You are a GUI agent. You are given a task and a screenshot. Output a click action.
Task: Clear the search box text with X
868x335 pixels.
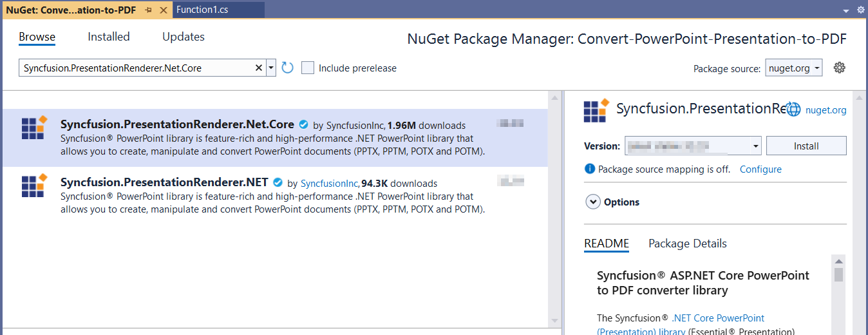pyautogui.click(x=259, y=68)
